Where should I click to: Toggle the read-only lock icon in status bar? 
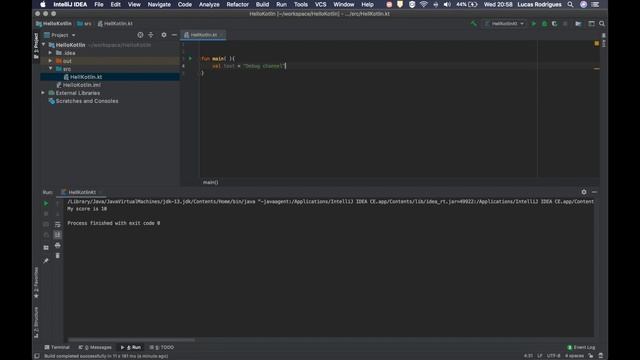(x=591, y=356)
